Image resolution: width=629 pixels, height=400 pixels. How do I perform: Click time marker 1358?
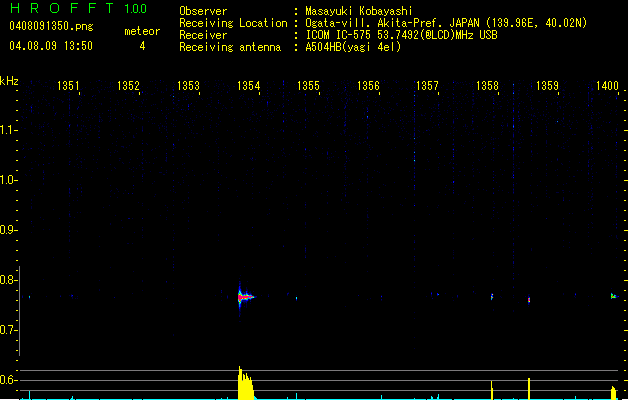pos(487,86)
